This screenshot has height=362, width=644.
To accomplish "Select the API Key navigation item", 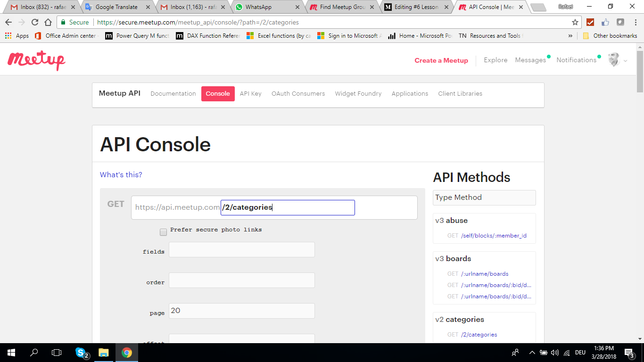I will tap(250, 93).
